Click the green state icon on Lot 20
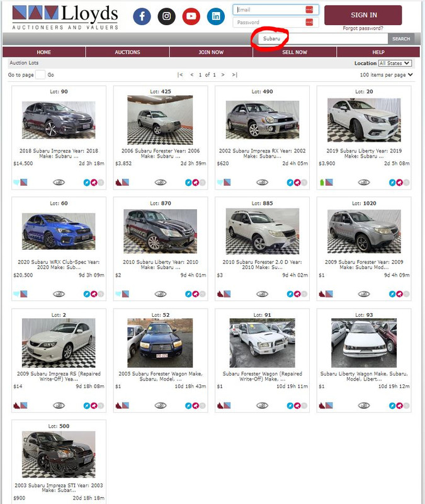The height and width of the screenshot is (504, 425). (322, 183)
